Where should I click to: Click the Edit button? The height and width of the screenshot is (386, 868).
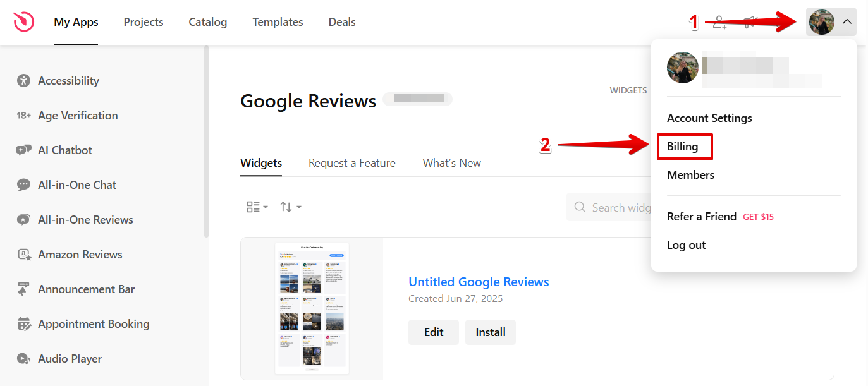click(x=434, y=332)
